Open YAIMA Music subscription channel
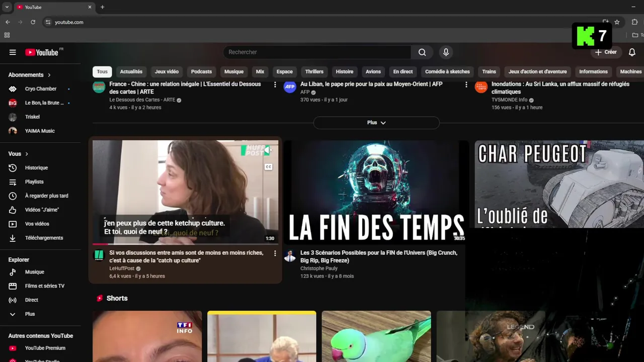 [40, 131]
